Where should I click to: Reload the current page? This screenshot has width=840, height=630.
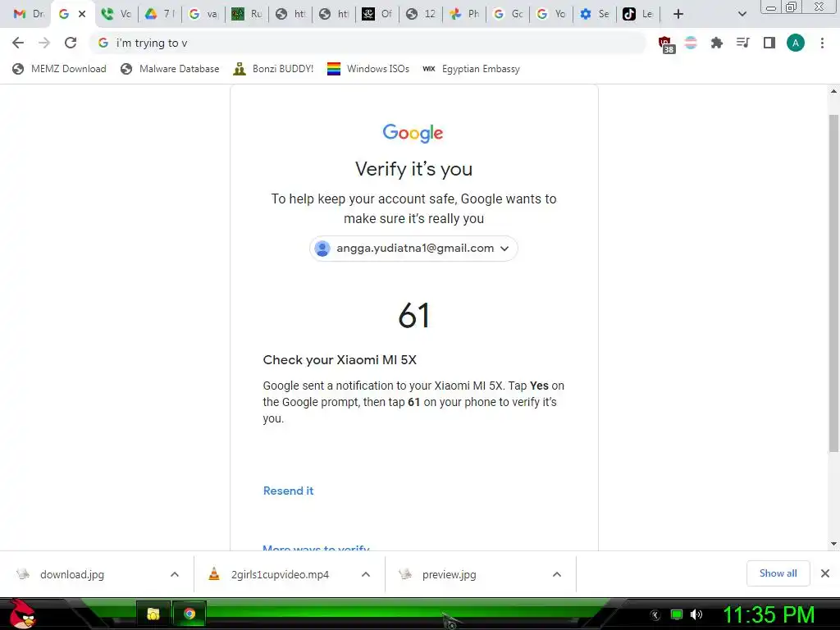pos(71,43)
